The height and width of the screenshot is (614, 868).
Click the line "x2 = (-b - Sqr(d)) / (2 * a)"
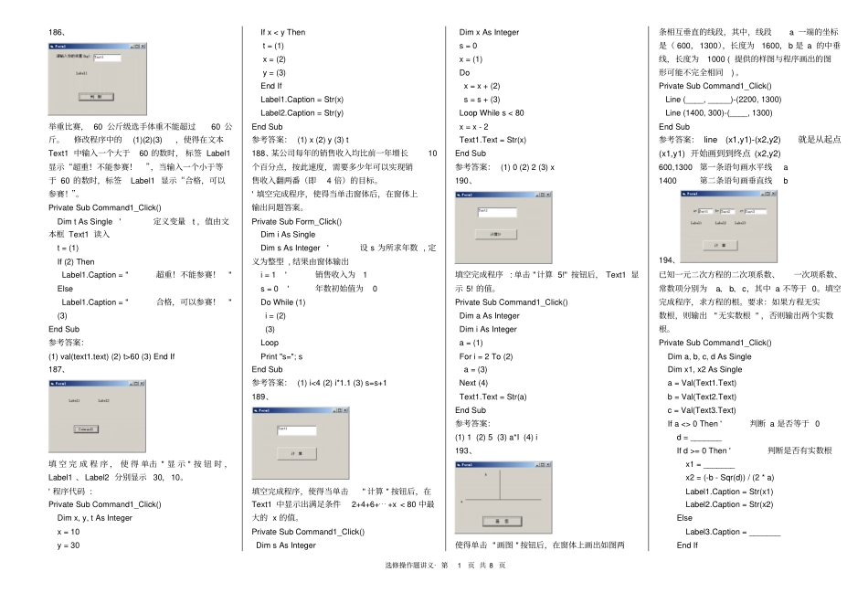point(730,477)
